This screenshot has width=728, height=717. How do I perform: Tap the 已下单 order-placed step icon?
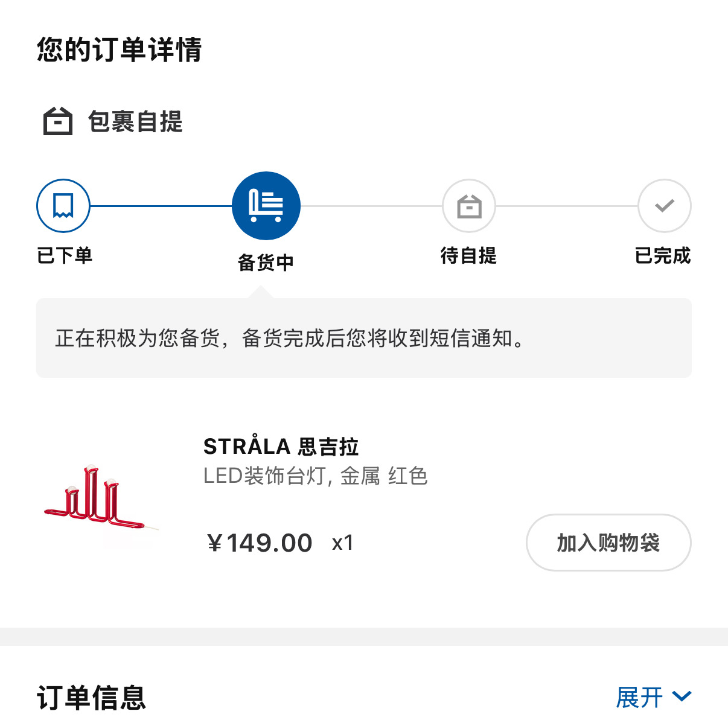point(63,206)
